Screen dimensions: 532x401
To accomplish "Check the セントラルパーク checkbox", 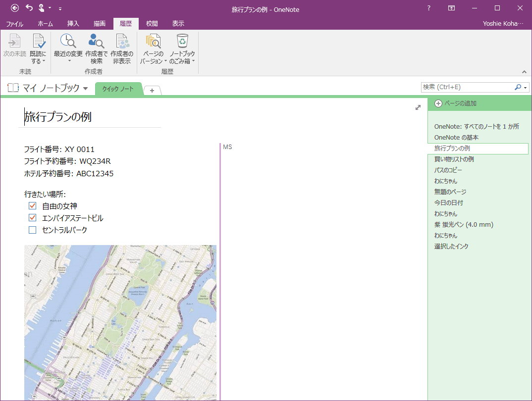I will pyautogui.click(x=33, y=230).
